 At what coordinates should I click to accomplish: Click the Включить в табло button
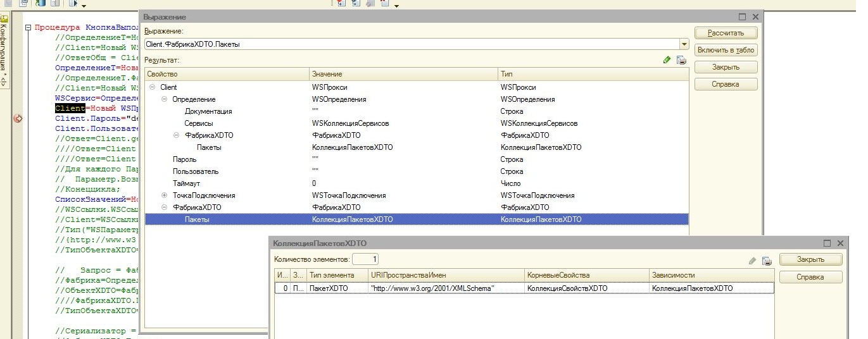pos(726,50)
